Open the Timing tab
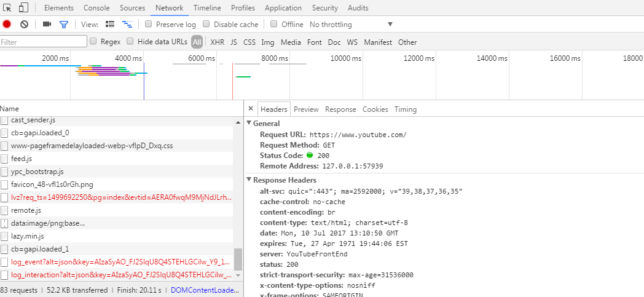The width and height of the screenshot is (644, 297). tap(405, 109)
